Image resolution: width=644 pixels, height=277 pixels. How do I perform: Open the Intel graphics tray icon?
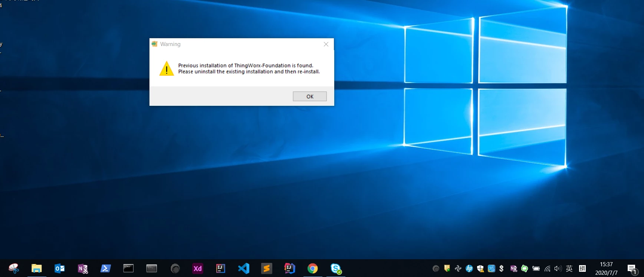point(492,268)
